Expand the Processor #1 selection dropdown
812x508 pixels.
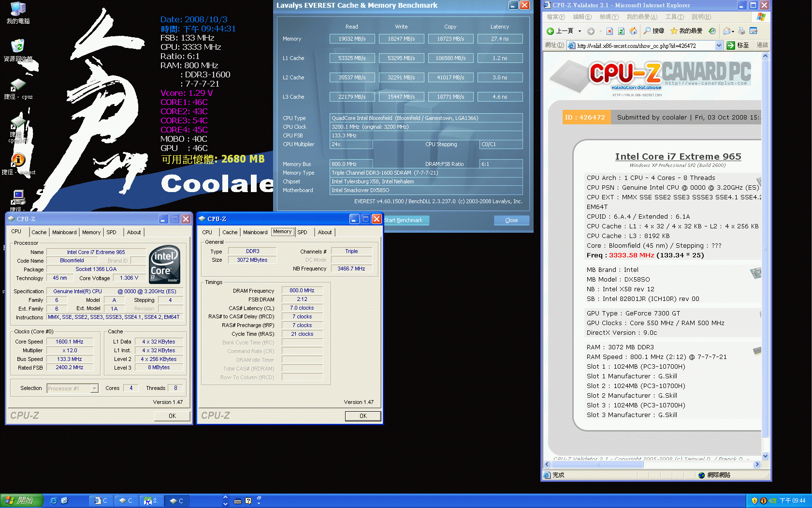[94, 388]
